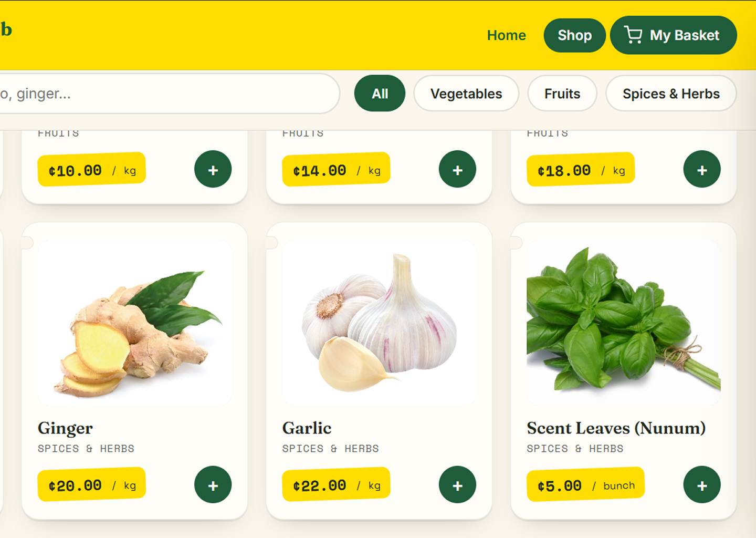
Task: Add the ¢10.00 per kg fruit
Action: click(x=213, y=169)
